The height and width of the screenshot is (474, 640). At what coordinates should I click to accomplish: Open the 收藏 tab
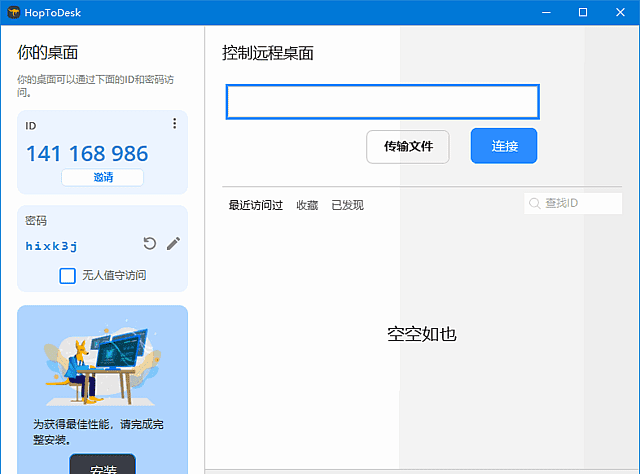(307, 205)
